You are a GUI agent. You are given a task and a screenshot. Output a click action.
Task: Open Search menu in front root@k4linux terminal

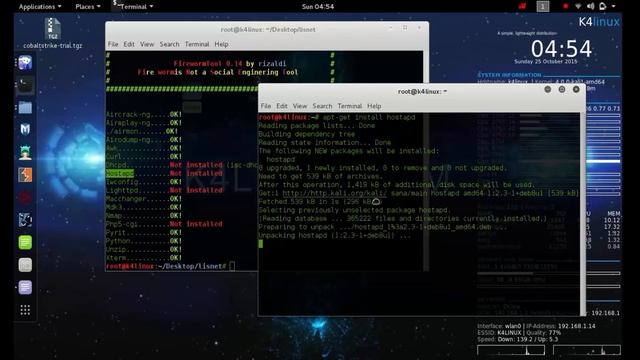click(x=322, y=106)
